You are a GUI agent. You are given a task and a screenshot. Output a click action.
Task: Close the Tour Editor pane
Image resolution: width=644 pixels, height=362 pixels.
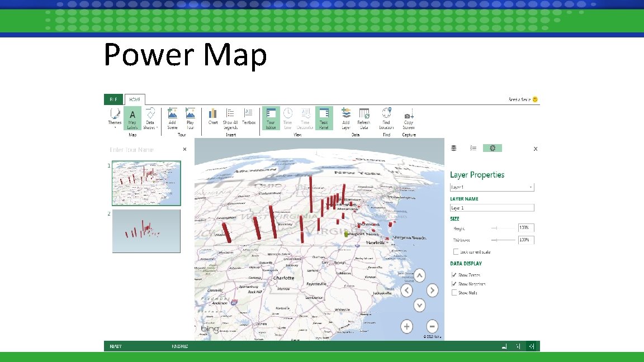click(x=185, y=149)
